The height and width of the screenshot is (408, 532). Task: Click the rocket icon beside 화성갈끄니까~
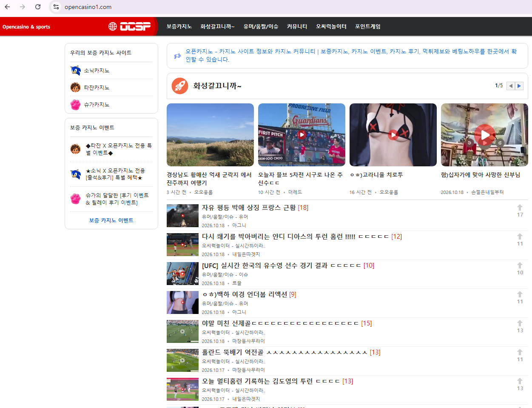pyautogui.click(x=180, y=86)
